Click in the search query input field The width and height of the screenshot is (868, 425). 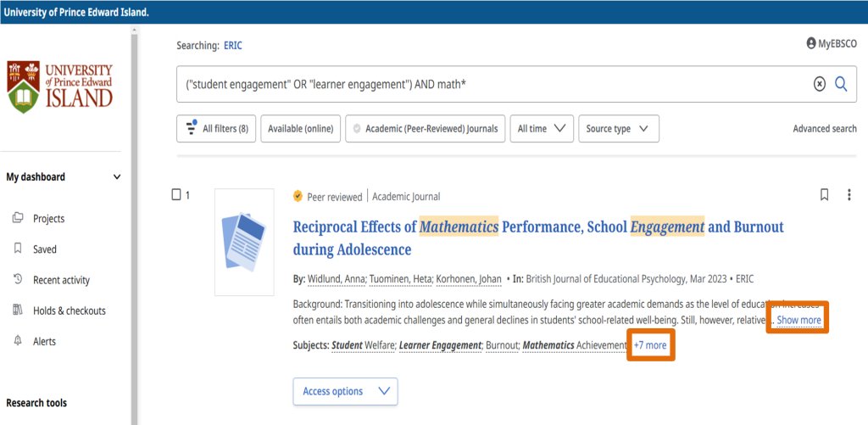tap(492, 84)
